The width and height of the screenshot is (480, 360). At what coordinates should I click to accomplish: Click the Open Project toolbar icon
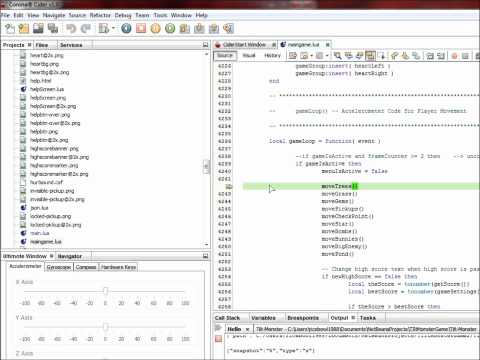[x=38, y=29]
